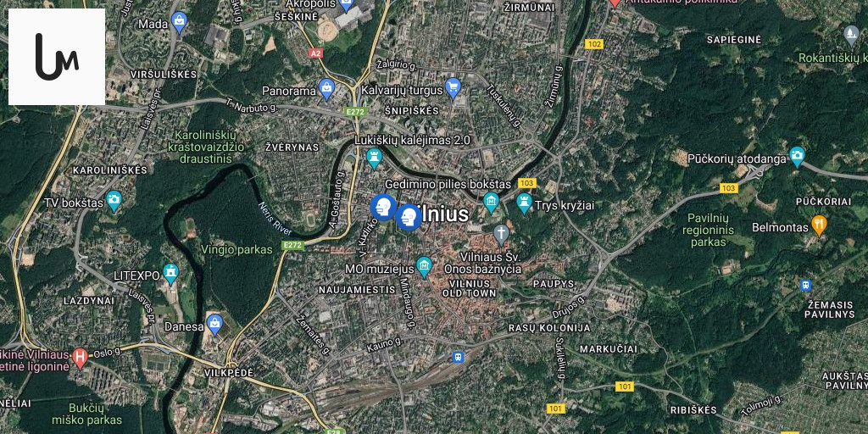Screen dimensions: 868x434
Task: Click the Kalvarijų turgus shopping cart icon
Action: click(x=453, y=88)
